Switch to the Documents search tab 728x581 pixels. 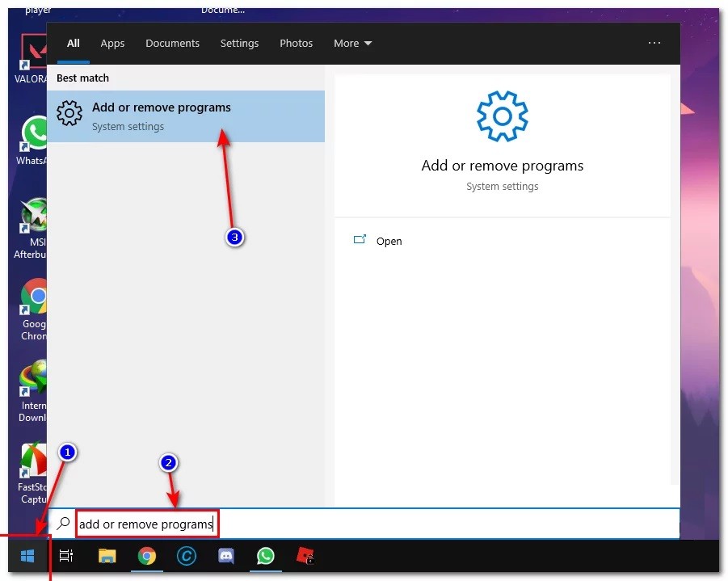[x=172, y=43]
